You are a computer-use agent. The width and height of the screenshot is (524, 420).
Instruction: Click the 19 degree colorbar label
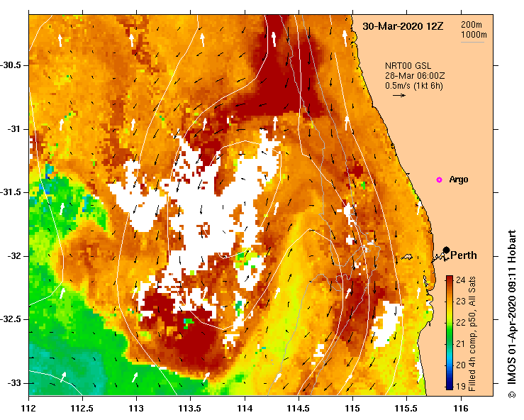461,386
